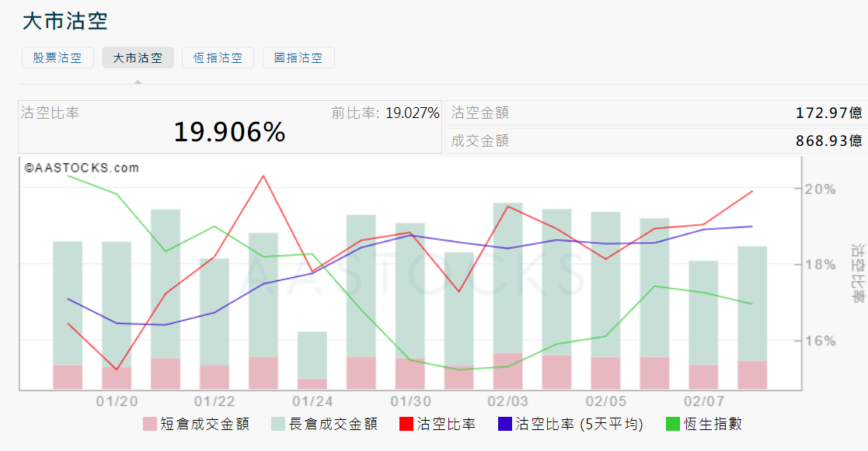Go to the 國指沽空 tab
Viewport: 868px width, 451px height.
(x=298, y=58)
